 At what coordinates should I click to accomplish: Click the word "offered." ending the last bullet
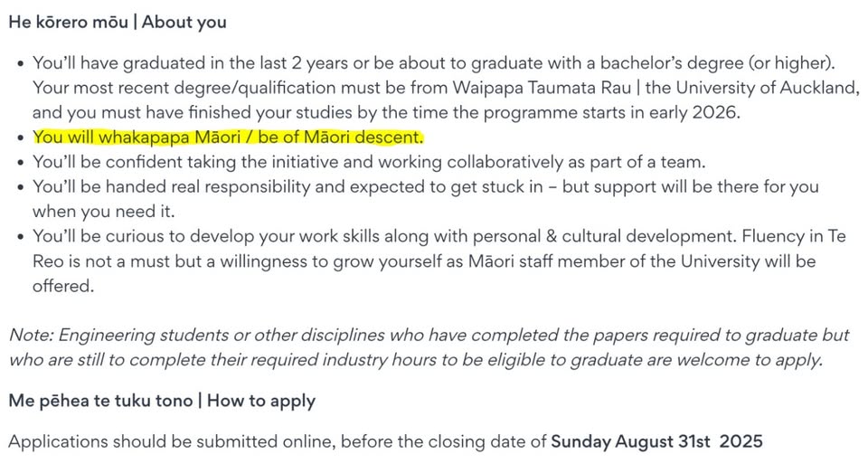(x=63, y=286)
